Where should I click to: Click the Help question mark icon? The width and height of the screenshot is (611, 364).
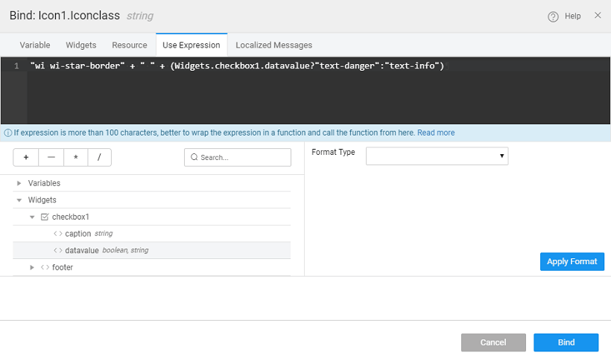pos(553,16)
